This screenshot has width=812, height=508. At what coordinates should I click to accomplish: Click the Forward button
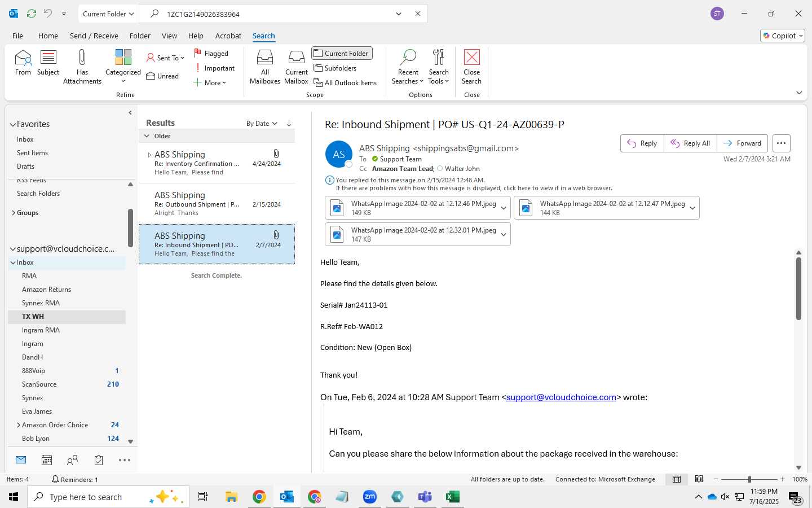(x=743, y=143)
